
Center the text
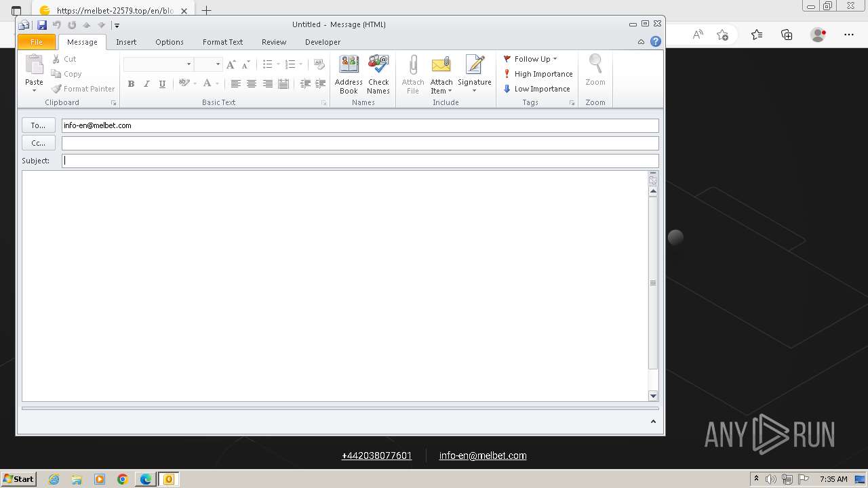[252, 84]
